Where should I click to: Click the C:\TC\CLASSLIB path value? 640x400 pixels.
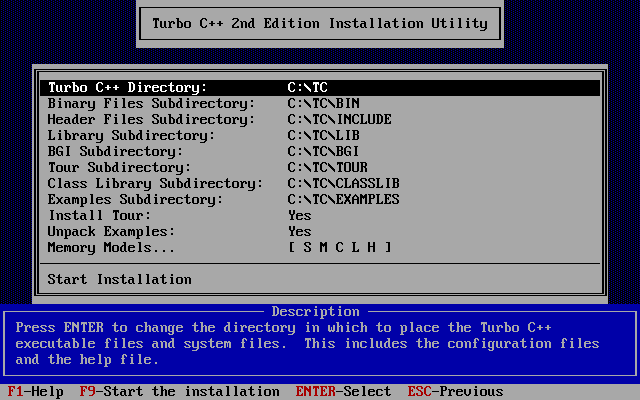click(344, 183)
